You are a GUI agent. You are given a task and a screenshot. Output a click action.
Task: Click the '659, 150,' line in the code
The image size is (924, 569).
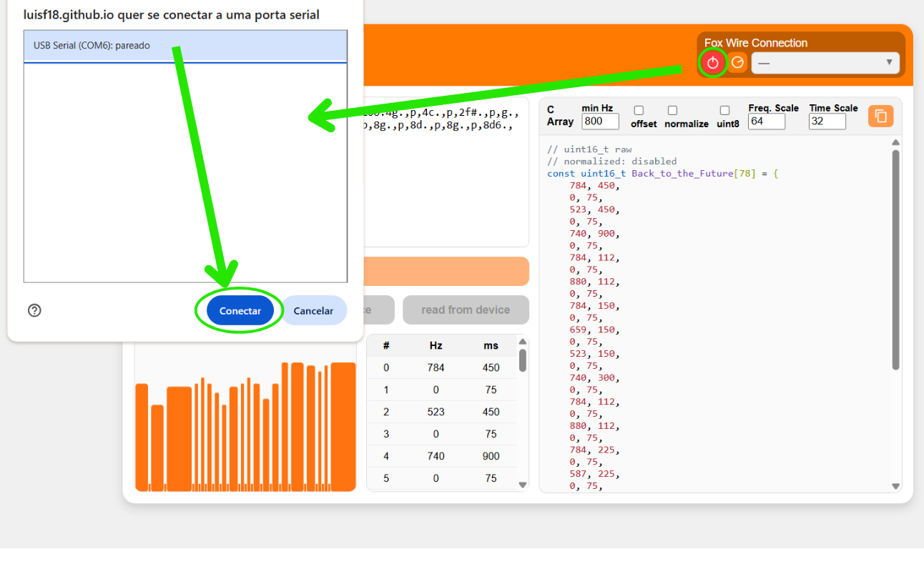[x=595, y=330]
